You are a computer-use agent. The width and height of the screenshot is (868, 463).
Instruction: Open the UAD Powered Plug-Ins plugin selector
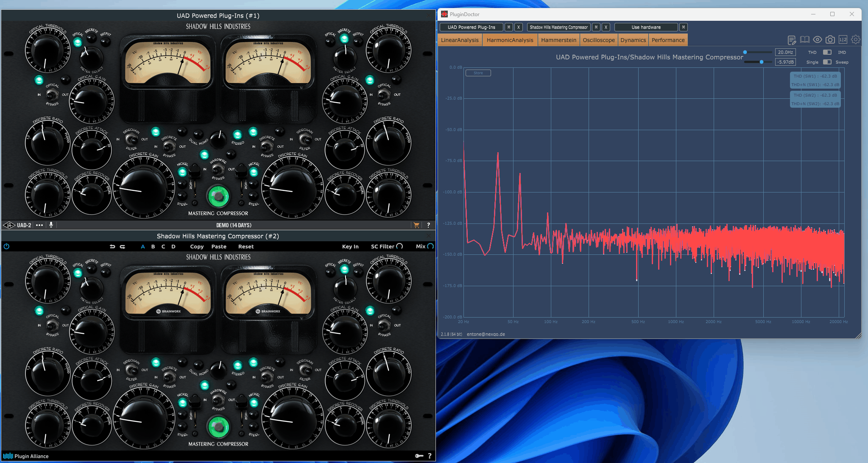[x=471, y=27]
